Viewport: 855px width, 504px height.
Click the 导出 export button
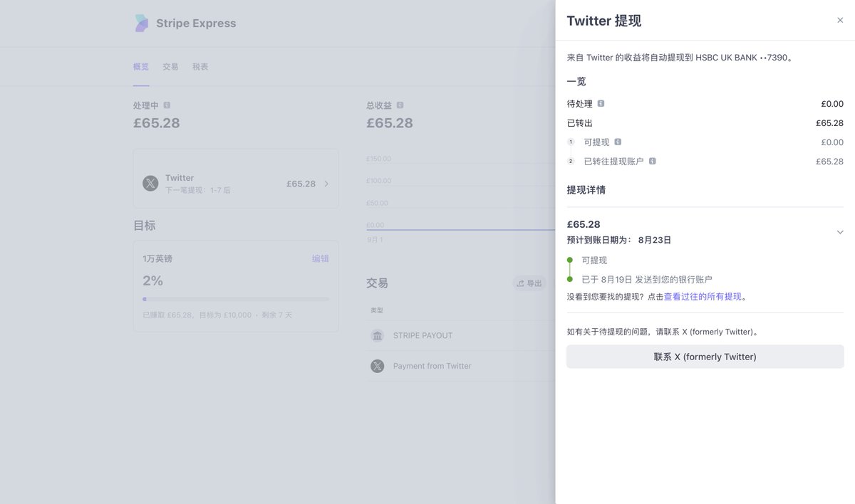(529, 283)
